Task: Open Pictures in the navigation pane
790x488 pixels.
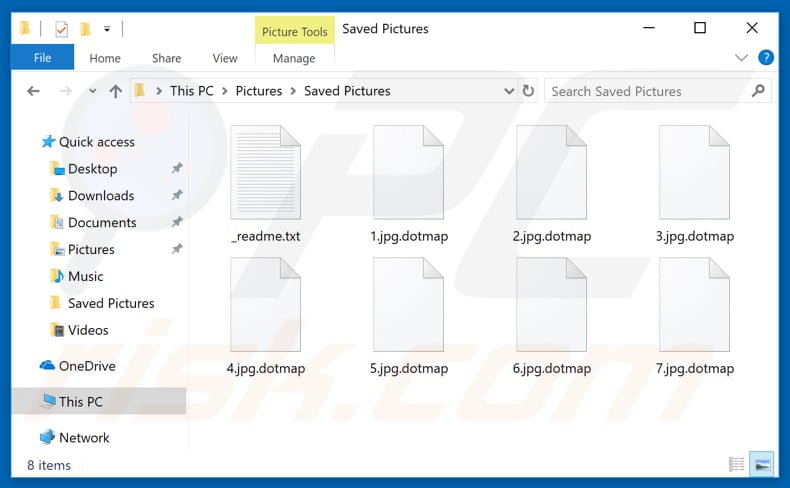Action: click(91, 249)
